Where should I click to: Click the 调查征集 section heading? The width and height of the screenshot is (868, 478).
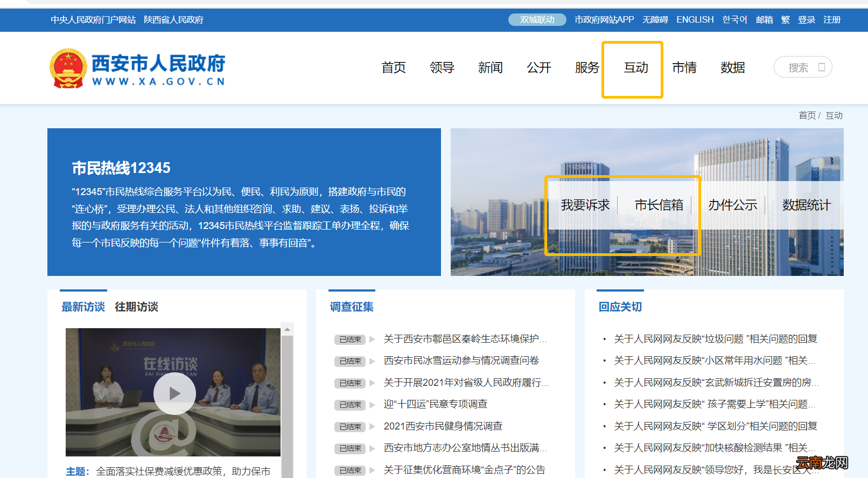click(x=352, y=307)
